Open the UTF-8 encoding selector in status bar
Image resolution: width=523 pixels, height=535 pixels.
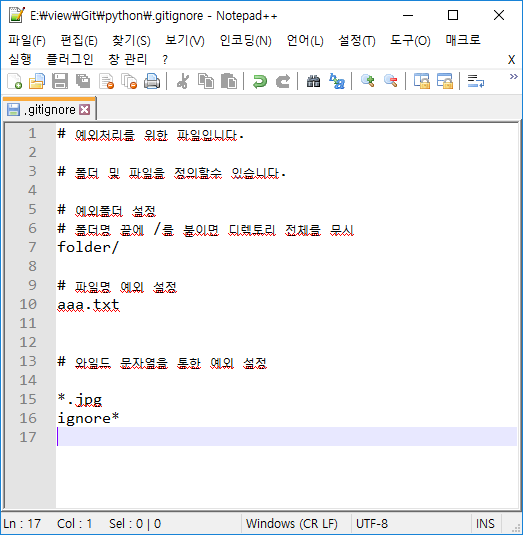(x=372, y=523)
